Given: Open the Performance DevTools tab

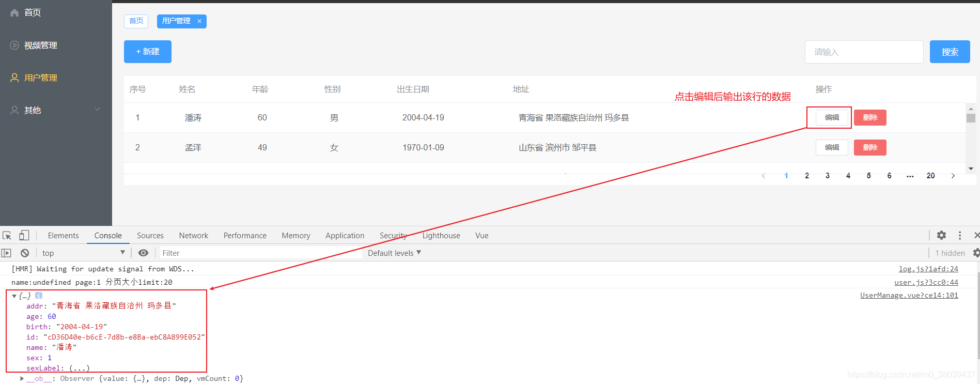Looking at the screenshot, I should coord(245,236).
